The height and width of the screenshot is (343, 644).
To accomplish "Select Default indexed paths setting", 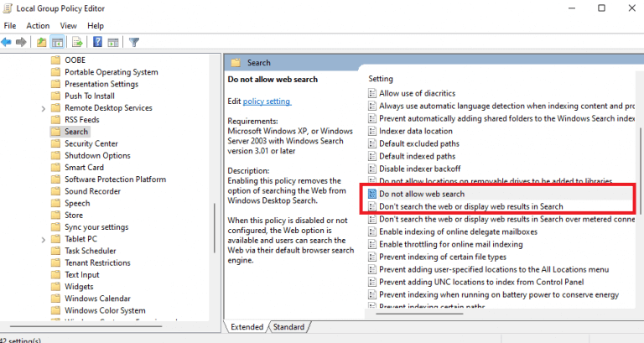I will click(x=417, y=156).
